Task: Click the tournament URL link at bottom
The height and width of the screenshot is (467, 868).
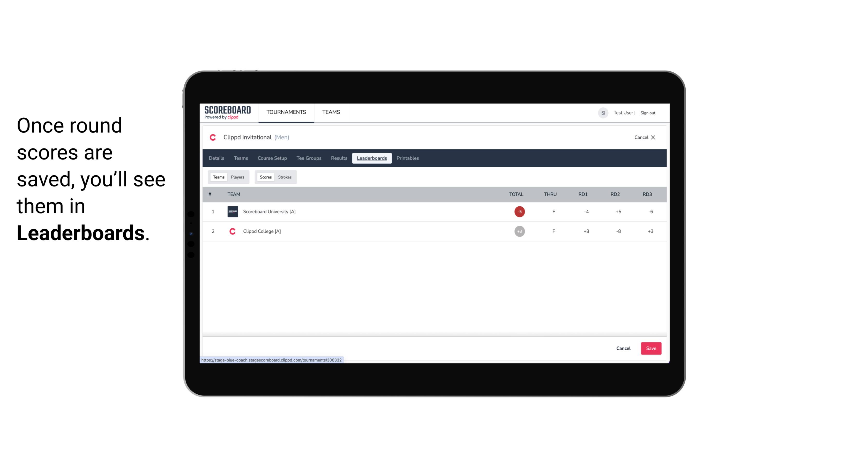Action: point(272,360)
